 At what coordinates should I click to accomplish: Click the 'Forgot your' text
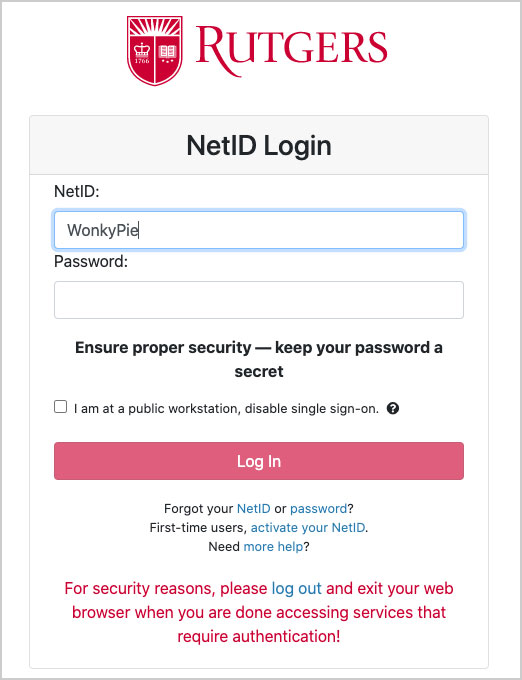pyautogui.click(x=199, y=508)
